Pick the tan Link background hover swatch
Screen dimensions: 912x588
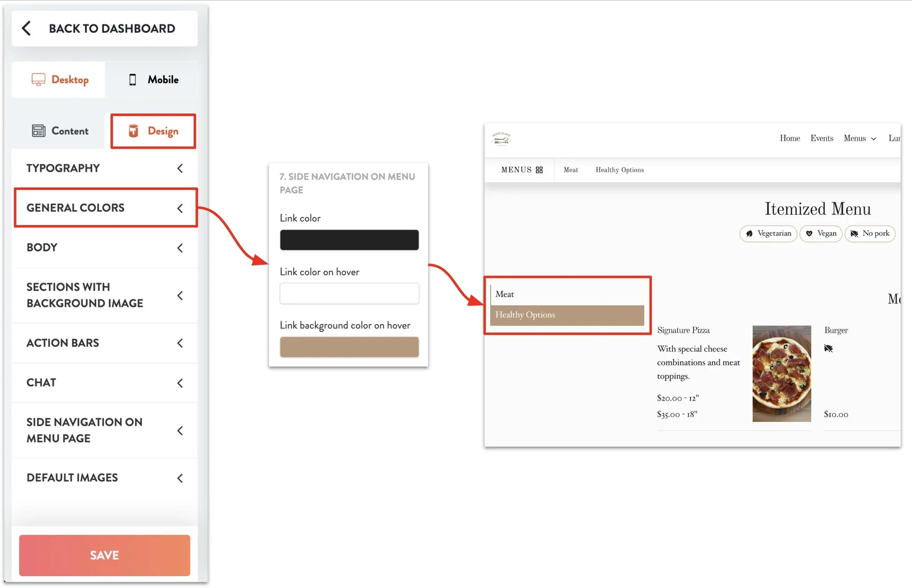pos(349,347)
